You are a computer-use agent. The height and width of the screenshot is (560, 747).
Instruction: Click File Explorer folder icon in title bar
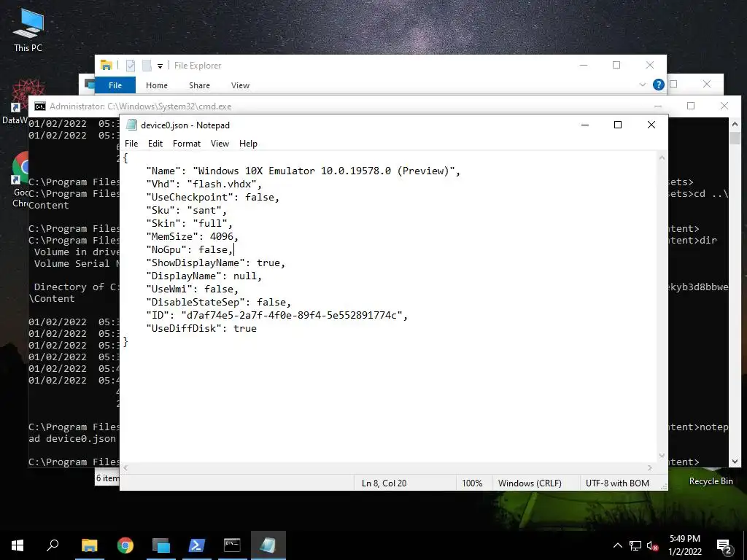tap(107, 65)
